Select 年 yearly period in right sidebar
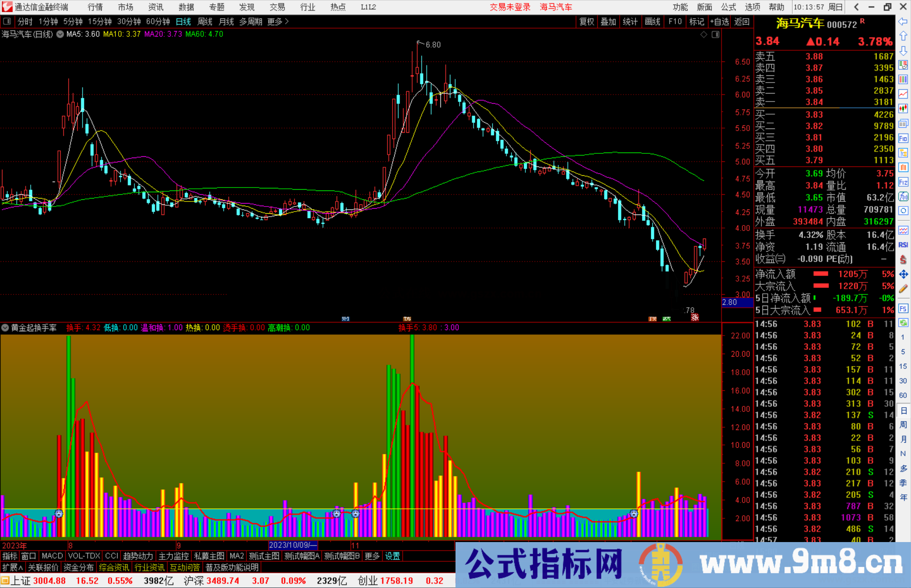 click(x=903, y=497)
